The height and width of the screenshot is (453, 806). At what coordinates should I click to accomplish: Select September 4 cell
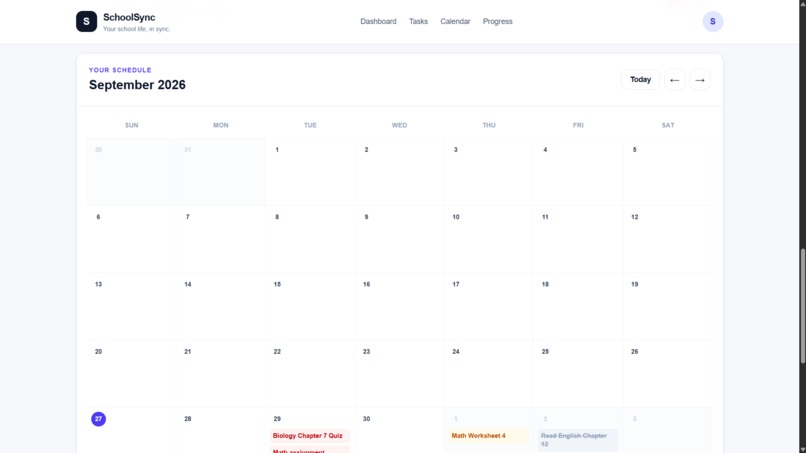point(578,172)
